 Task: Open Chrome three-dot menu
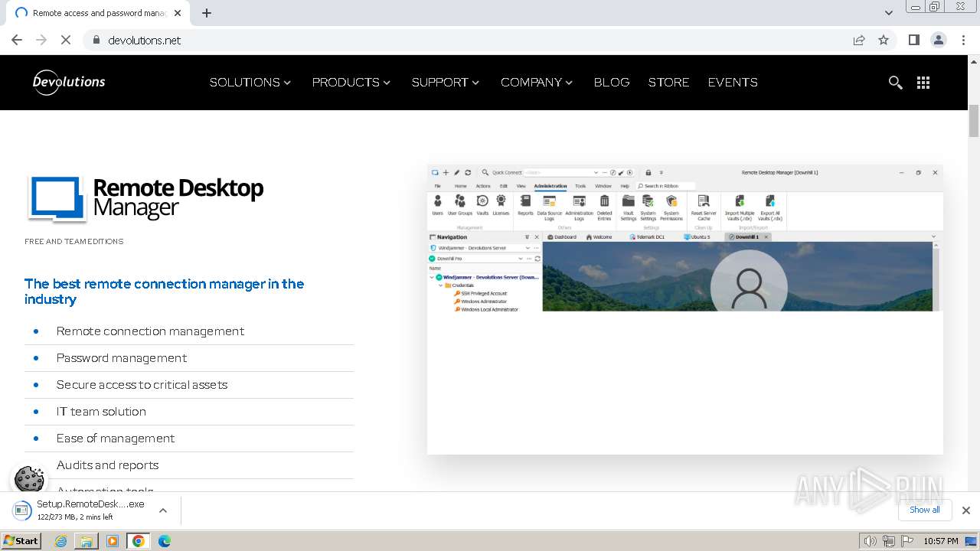[964, 40]
